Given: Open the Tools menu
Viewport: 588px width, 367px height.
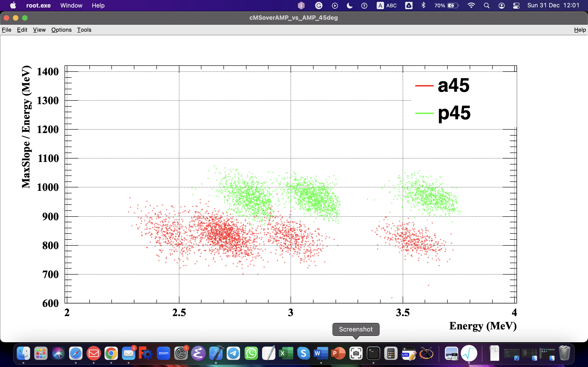Looking at the screenshot, I should pyautogui.click(x=84, y=30).
